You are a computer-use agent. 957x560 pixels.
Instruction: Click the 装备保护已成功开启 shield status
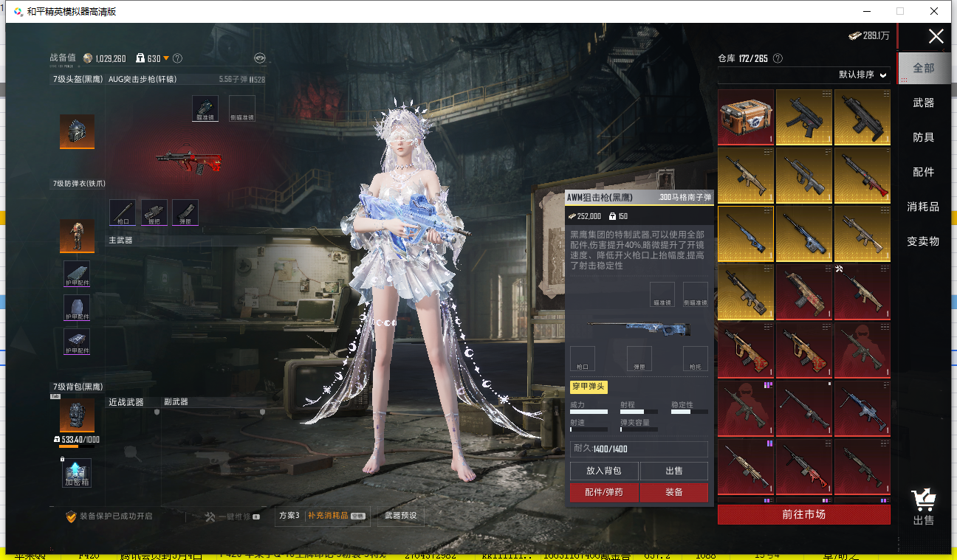coord(109,516)
